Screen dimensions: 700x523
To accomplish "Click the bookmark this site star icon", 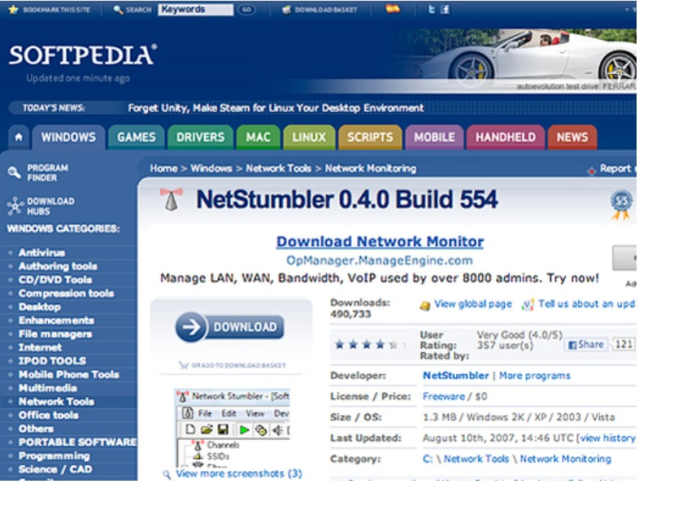I will (x=13, y=9).
